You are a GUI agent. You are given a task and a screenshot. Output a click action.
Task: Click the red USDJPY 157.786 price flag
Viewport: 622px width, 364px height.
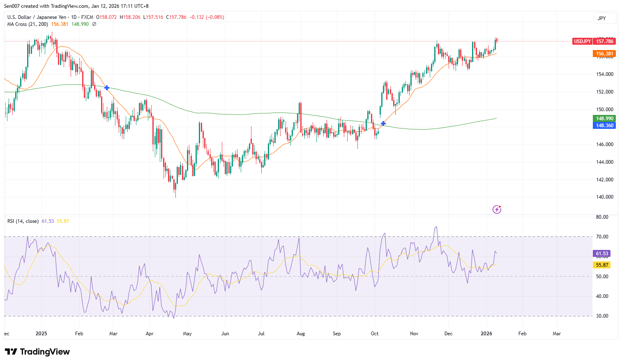pyautogui.click(x=594, y=41)
